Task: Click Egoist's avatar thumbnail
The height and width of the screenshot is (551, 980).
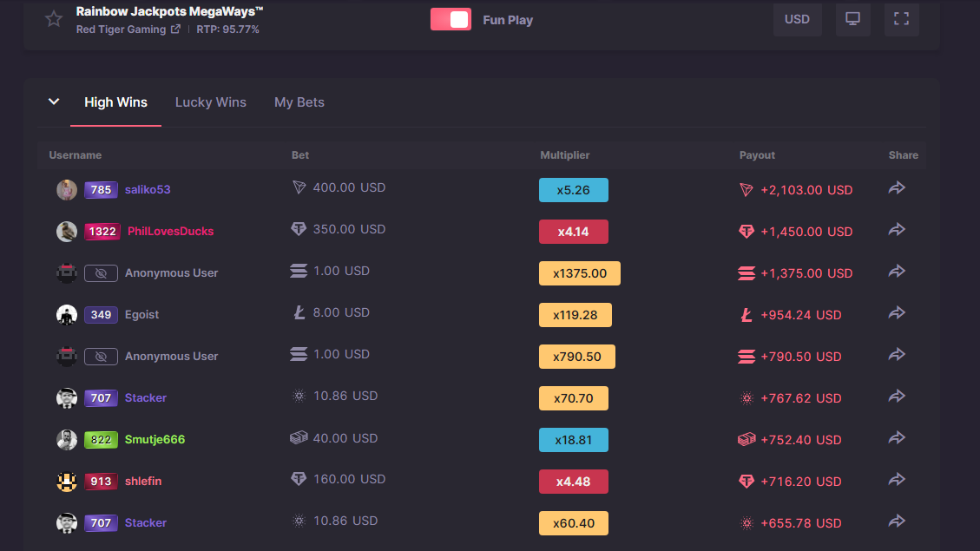Action: click(x=67, y=315)
